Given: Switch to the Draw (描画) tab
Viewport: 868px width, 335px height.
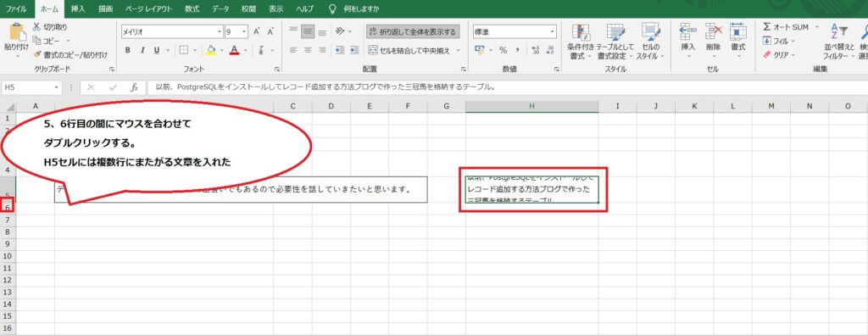Looking at the screenshot, I should coord(106,8).
